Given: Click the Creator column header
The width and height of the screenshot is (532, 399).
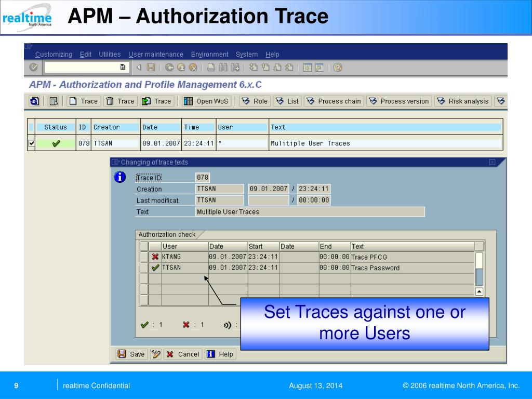Looking at the screenshot, I should tap(116, 127).
